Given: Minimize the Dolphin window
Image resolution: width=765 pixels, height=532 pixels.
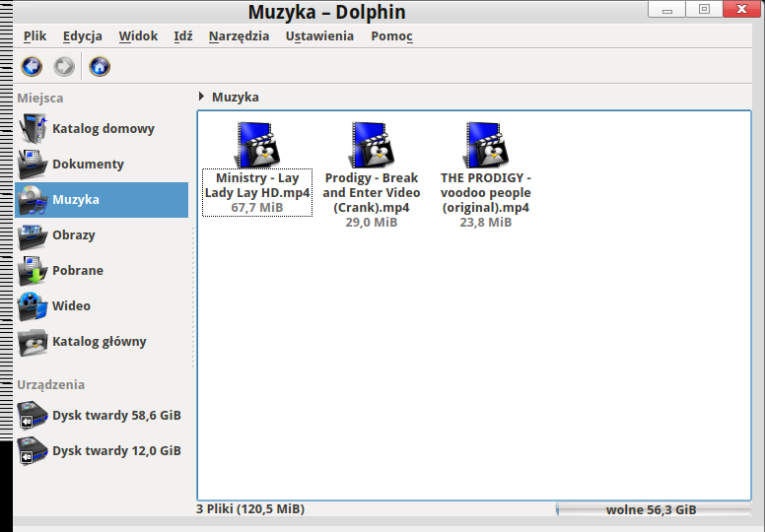Looking at the screenshot, I should 667,9.
